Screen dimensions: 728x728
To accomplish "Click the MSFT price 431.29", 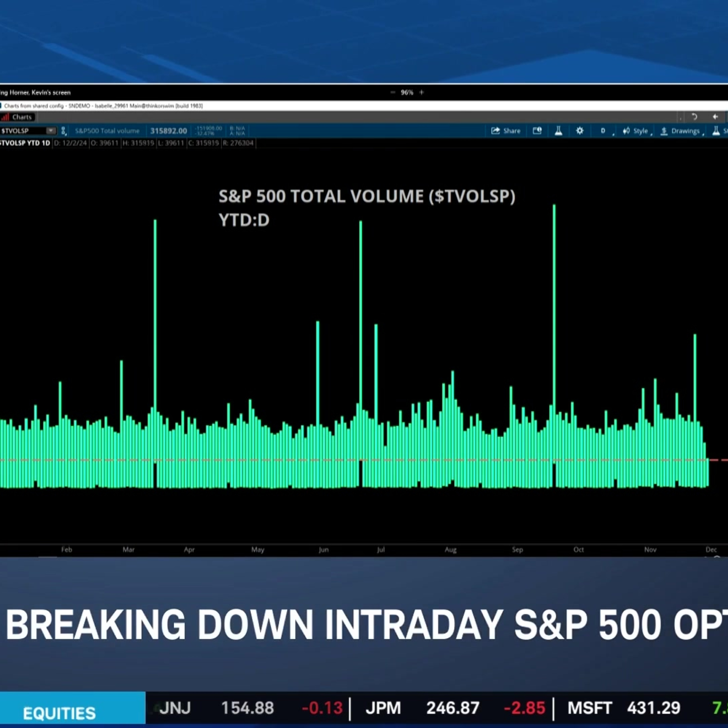I will point(654,708).
